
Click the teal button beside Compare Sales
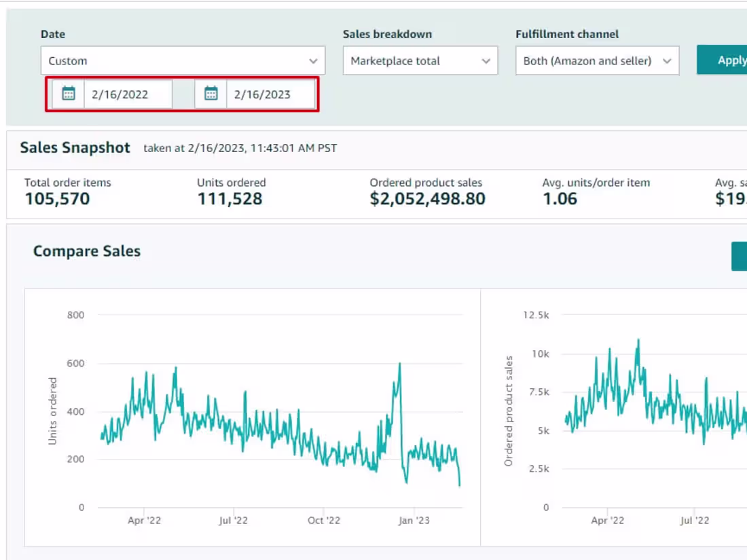739,256
